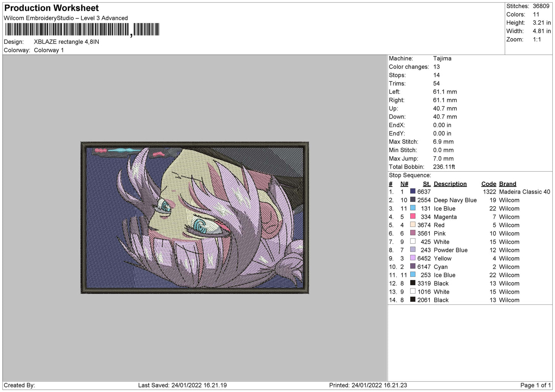Click 'Page 1 of 1' footer text
The width and height of the screenshot is (555, 392).
[x=535, y=385]
